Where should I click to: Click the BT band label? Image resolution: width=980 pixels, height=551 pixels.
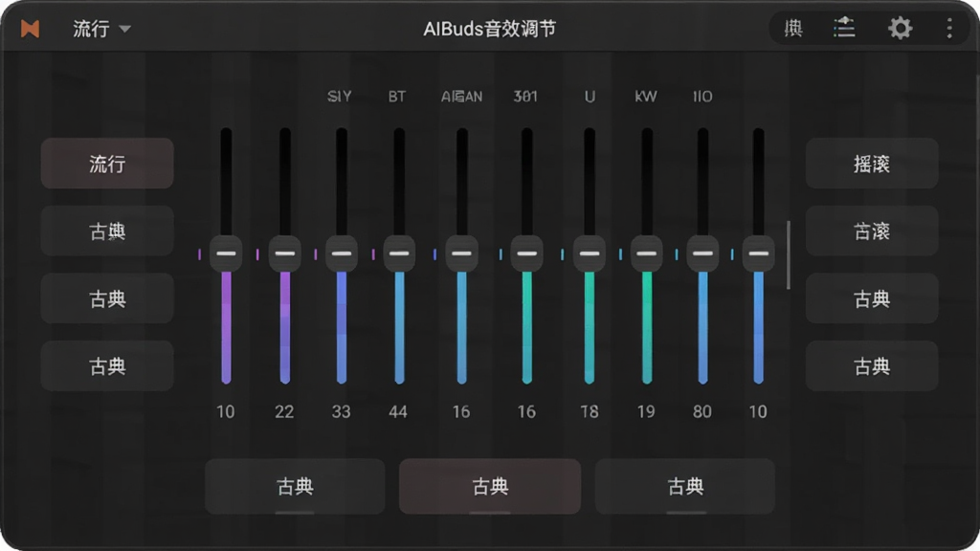[x=397, y=97]
